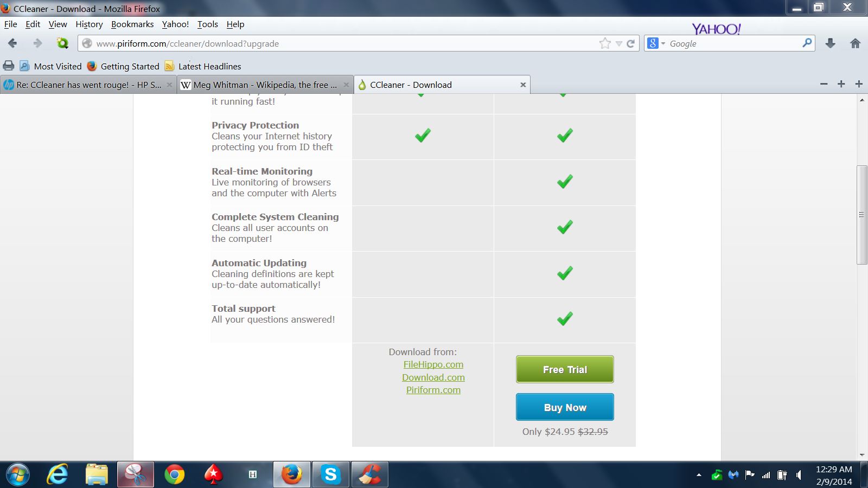Screen dimensions: 868x488
Task: Click the printer icon in bookmarks toolbar
Action: 9,66
